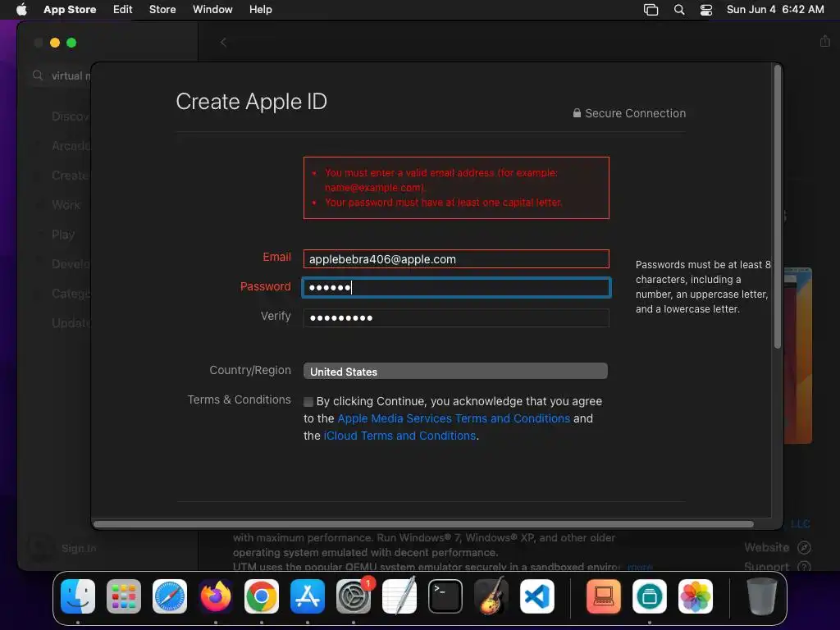Select Play in the sidebar
840x630 pixels.
(63, 234)
